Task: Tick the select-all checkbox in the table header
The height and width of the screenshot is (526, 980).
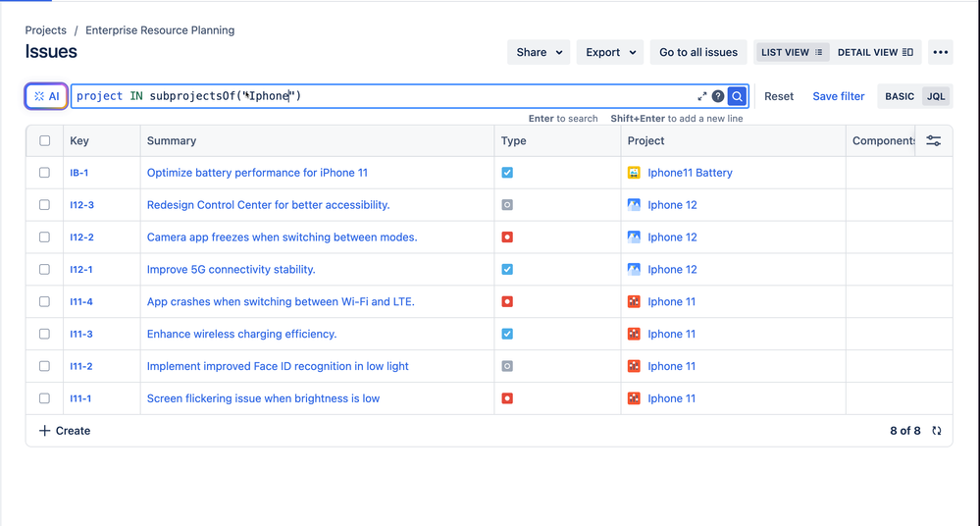Action: 45,140
